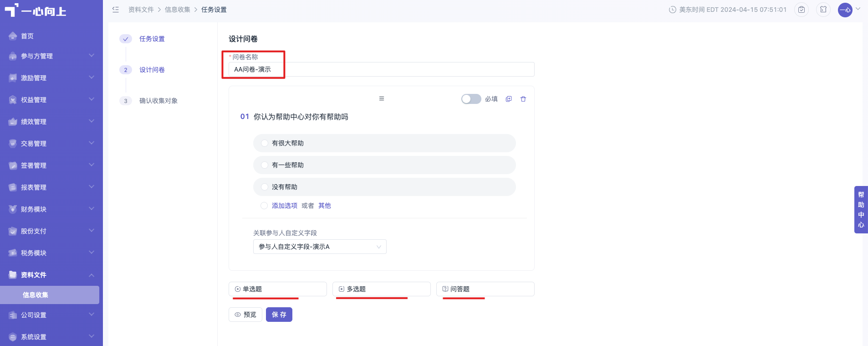Viewport: 868px width, 346px height.
Task: Click the 权益管理 sidebar icon
Action: point(13,100)
